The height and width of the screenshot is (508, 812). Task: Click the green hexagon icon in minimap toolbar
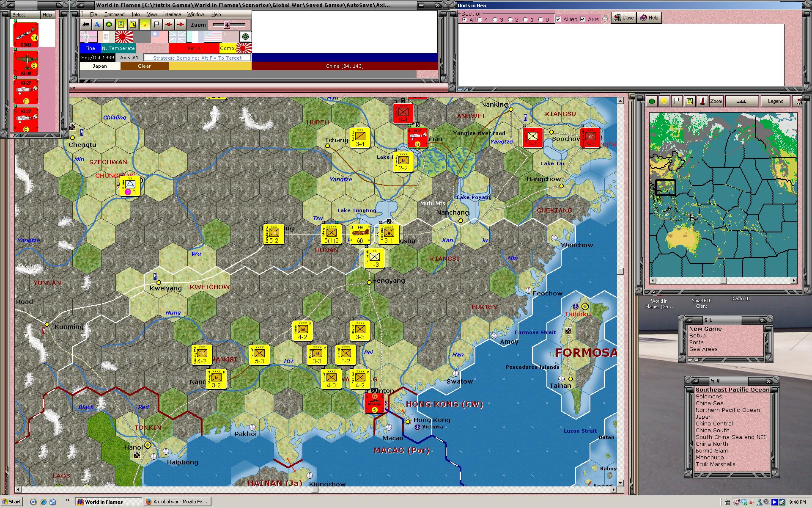(652, 101)
